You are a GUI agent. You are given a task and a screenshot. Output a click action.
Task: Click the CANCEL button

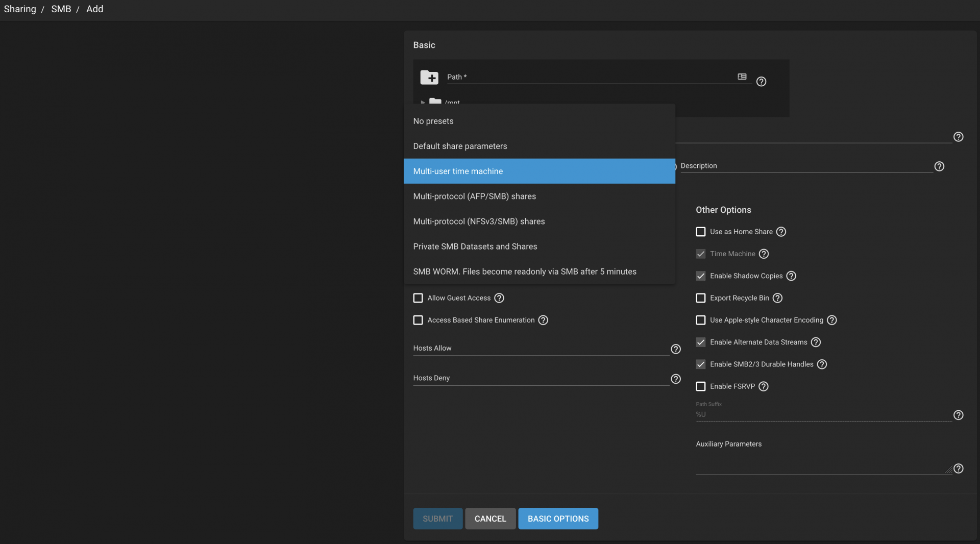[x=490, y=518]
